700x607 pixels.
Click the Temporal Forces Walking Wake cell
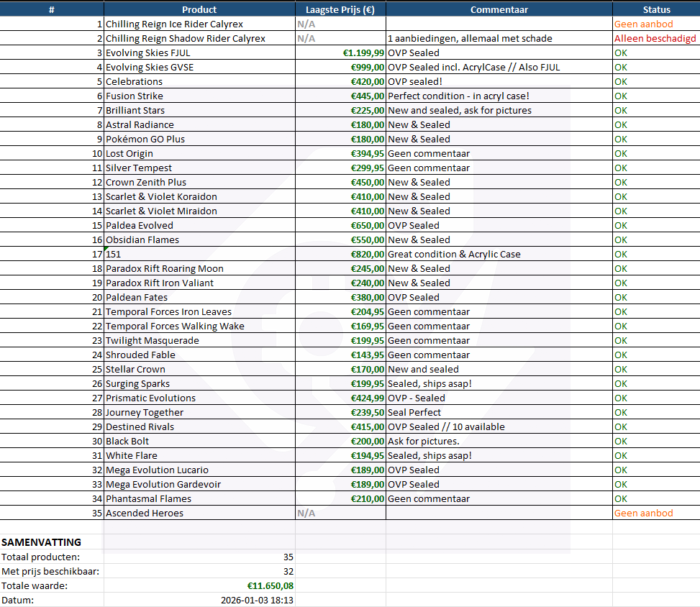point(199,326)
